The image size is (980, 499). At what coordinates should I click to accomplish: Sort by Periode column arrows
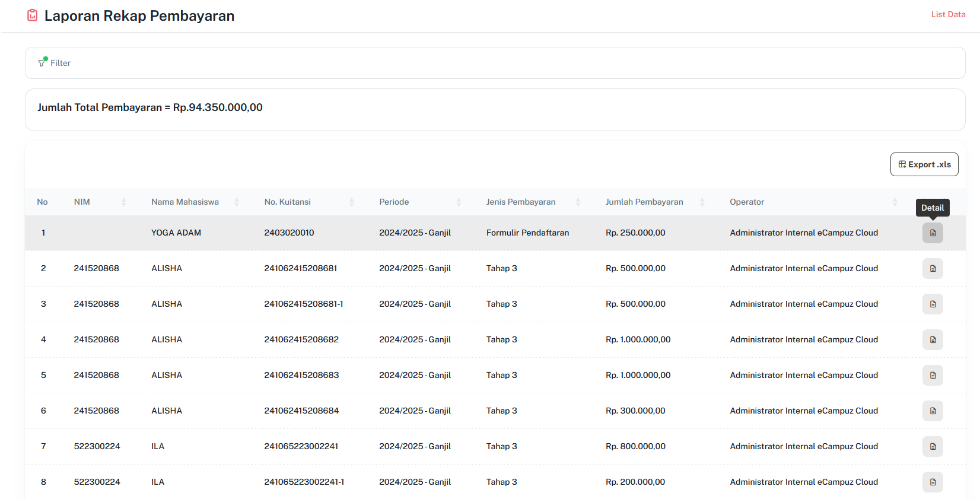(459, 202)
